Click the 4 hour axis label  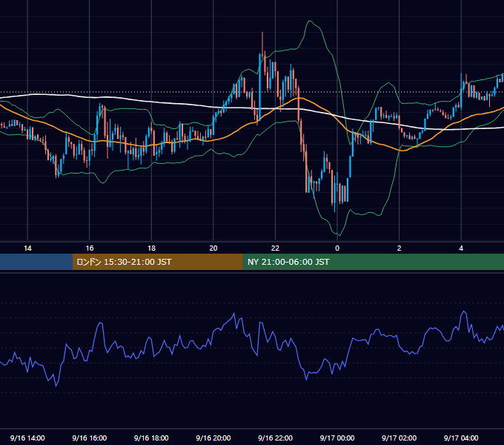[x=461, y=248]
